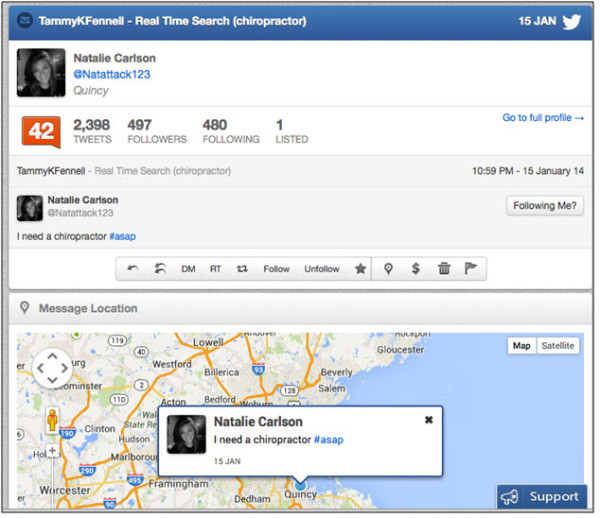This screenshot has width=600, height=518.
Task: Click the Natalie Carlson name in tweet
Action: pyautogui.click(x=83, y=200)
